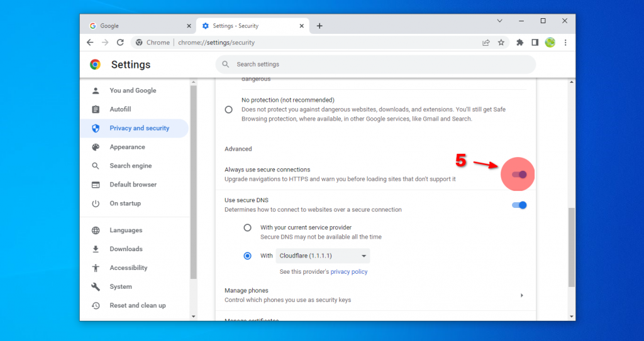Click the forward navigation arrow
This screenshot has width=644, height=341.
(105, 42)
